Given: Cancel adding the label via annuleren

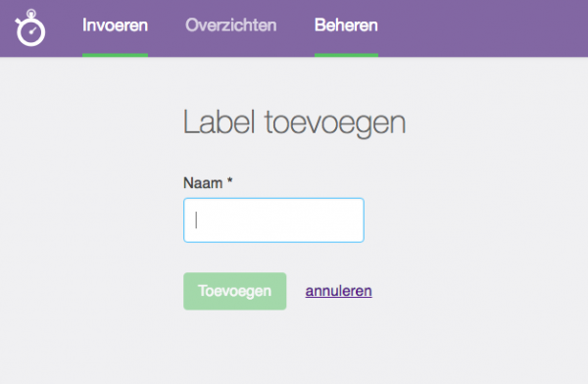Looking at the screenshot, I should [339, 291].
